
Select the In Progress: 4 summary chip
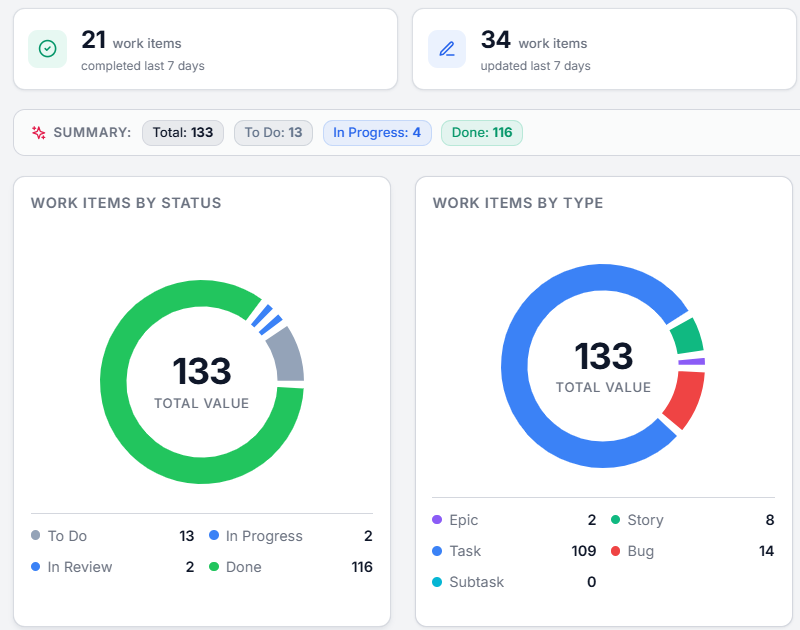pos(377,133)
